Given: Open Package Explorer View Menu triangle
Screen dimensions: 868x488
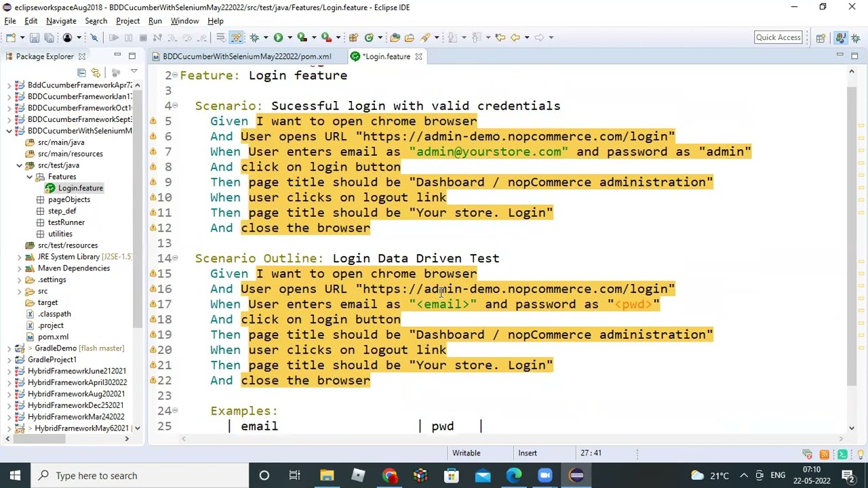Looking at the screenshot, I should [134, 72].
